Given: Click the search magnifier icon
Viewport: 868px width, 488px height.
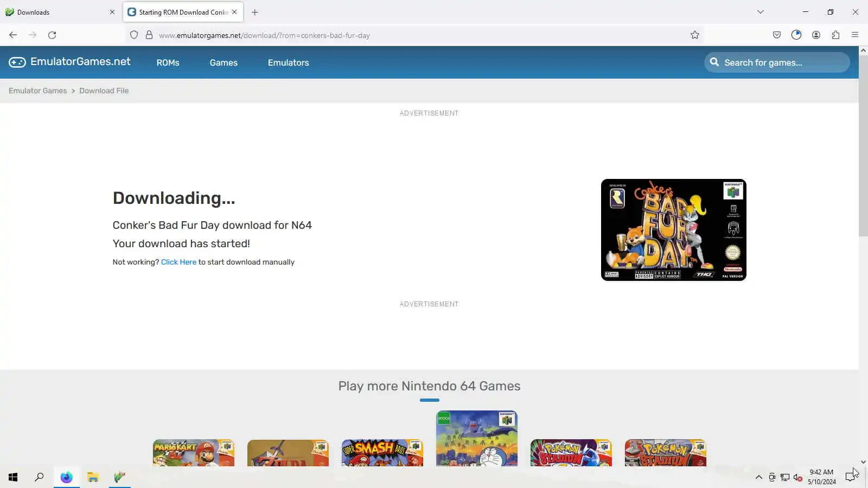Looking at the screenshot, I should [714, 62].
